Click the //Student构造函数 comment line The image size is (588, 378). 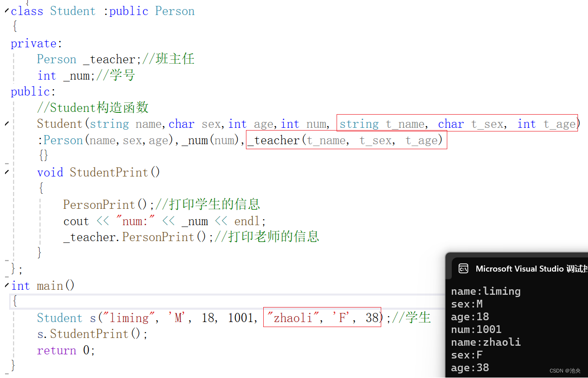[92, 107]
